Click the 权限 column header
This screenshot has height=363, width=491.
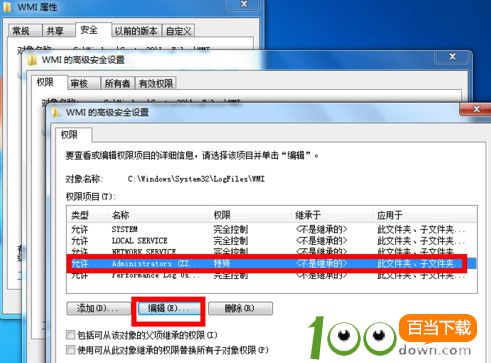250,215
